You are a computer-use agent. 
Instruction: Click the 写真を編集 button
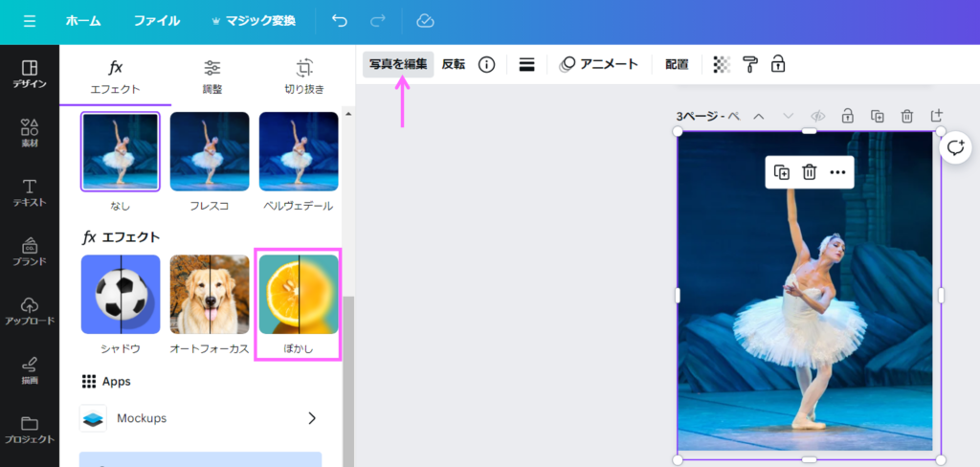(x=398, y=64)
